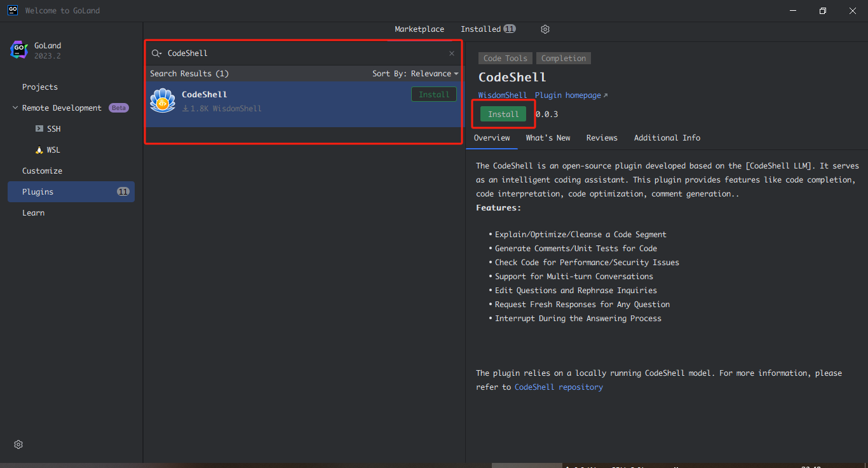Click the "Features:" heading
Viewport: 868px width, 468px height.
[x=498, y=208]
